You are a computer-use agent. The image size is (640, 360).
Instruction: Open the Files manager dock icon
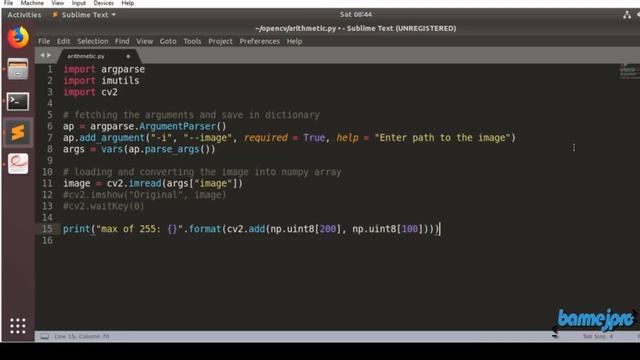click(18, 69)
